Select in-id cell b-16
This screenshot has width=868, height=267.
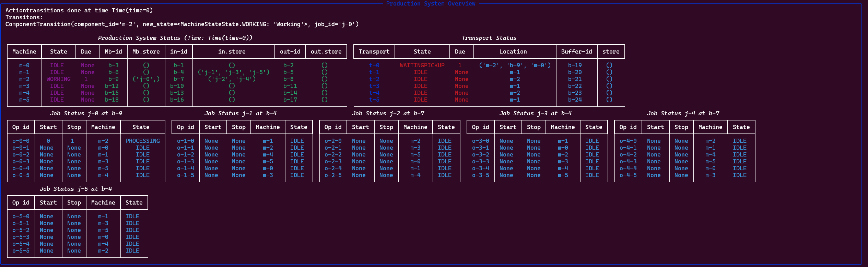click(x=177, y=100)
